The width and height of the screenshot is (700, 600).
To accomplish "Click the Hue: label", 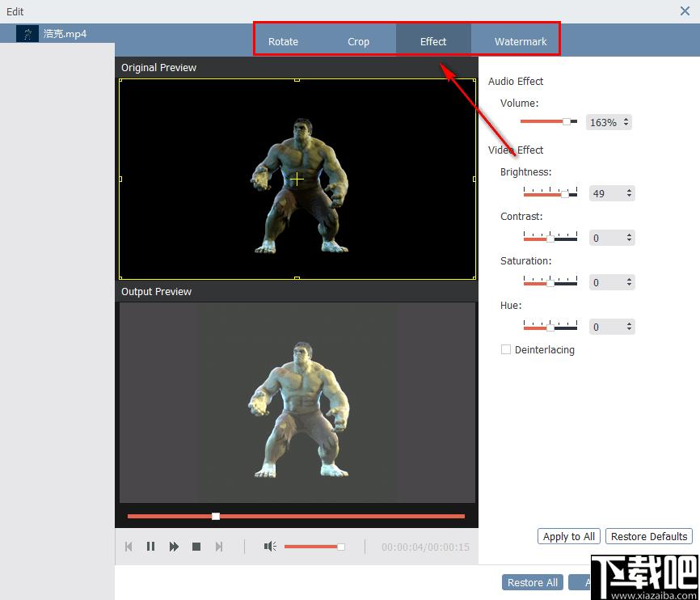I will (511, 305).
